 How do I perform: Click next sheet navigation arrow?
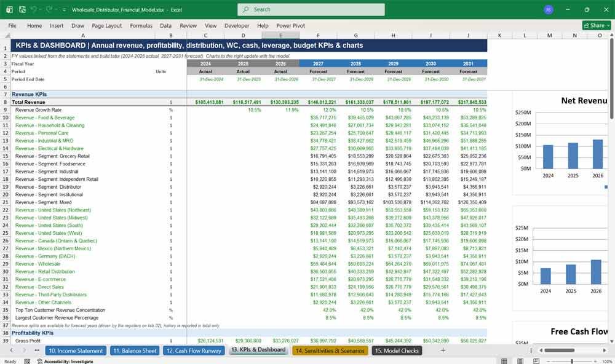(x=24, y=350)
